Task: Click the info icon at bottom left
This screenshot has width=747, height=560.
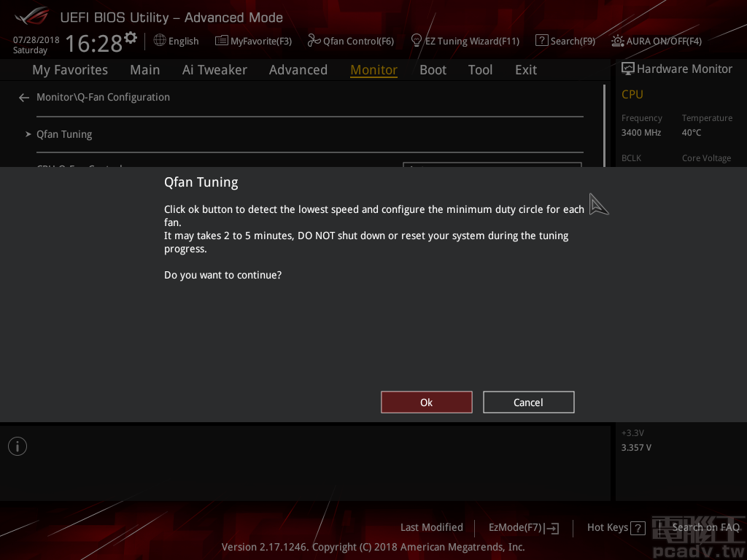Action: coord(18,446)
